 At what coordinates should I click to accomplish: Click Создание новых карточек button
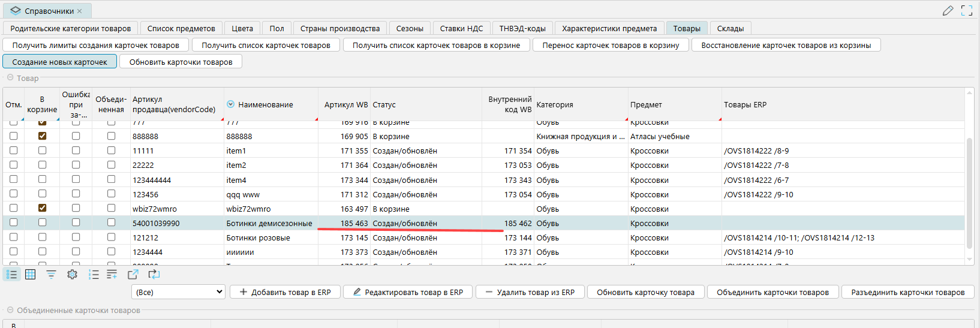point(59,62)
